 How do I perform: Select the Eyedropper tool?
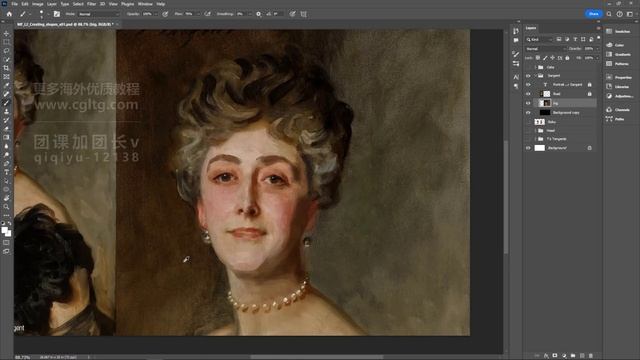tap(6, 85)
